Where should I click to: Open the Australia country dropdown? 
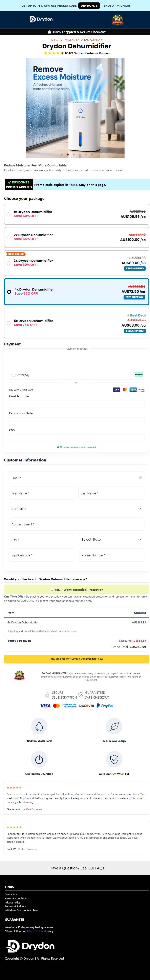(77, 509)
